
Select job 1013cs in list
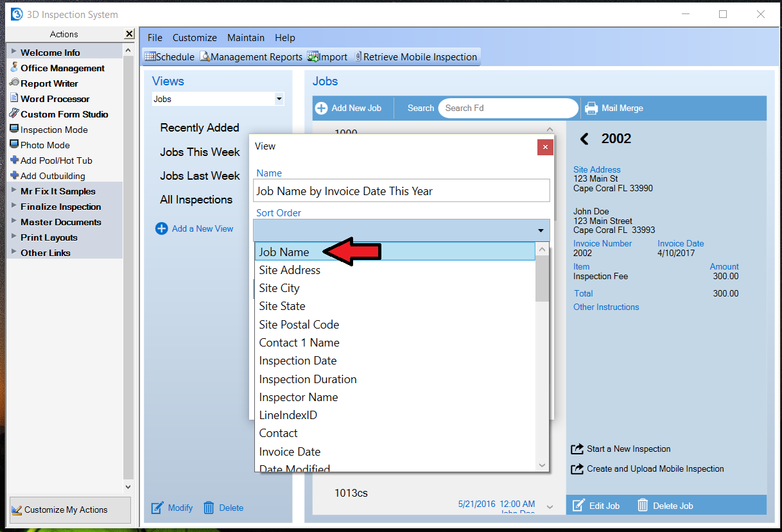[x=351, y=493]
